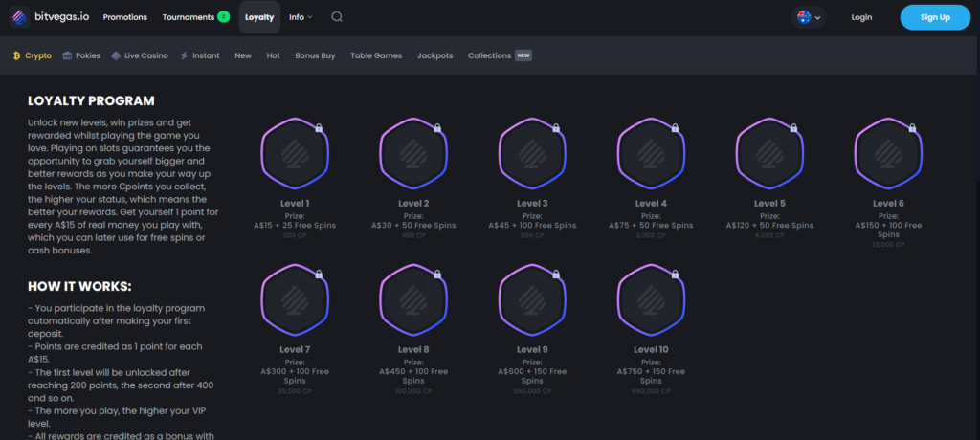Click the Australian flag language icon

click(x=804, y=17)
